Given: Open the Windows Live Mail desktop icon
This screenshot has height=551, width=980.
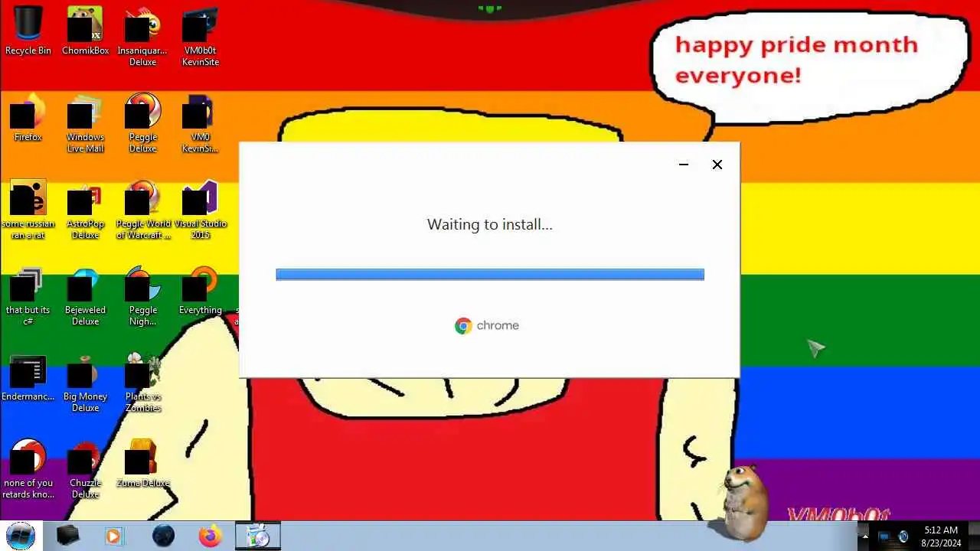Looking at the screenshot, I should [85, 122].
